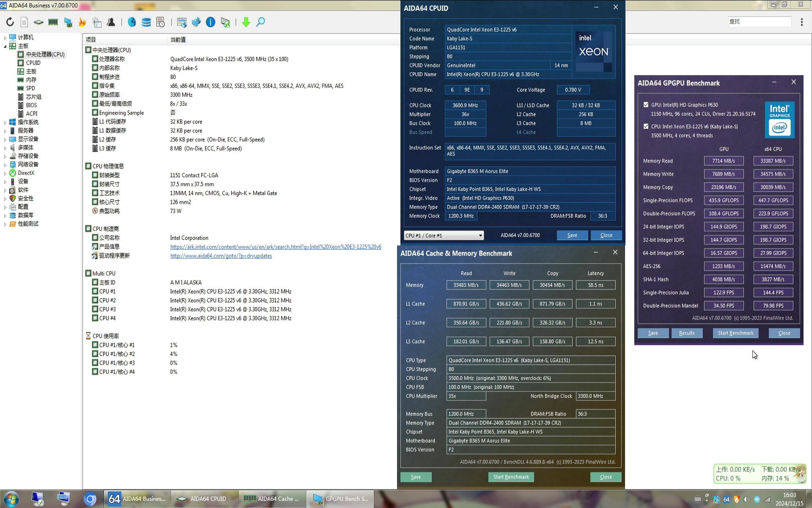Click Results in the GPGPU Benchmark window
812x508 pixels.
click(x=687, y=333)
